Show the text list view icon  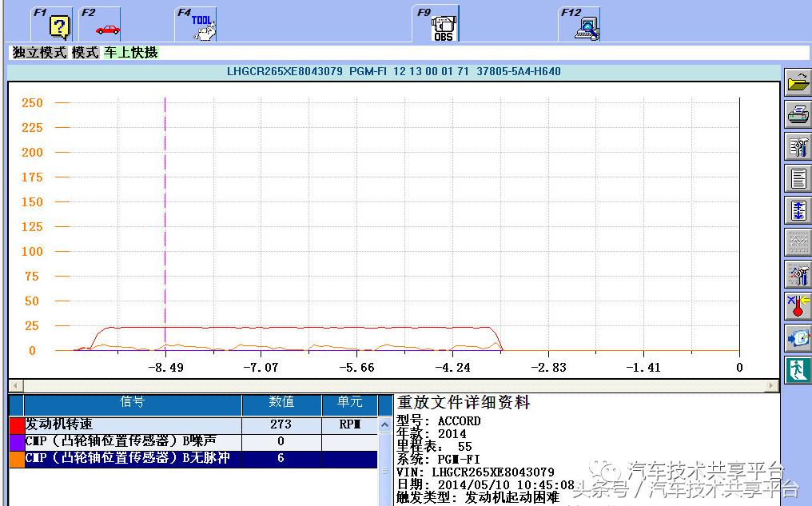[x=798, y=179]
